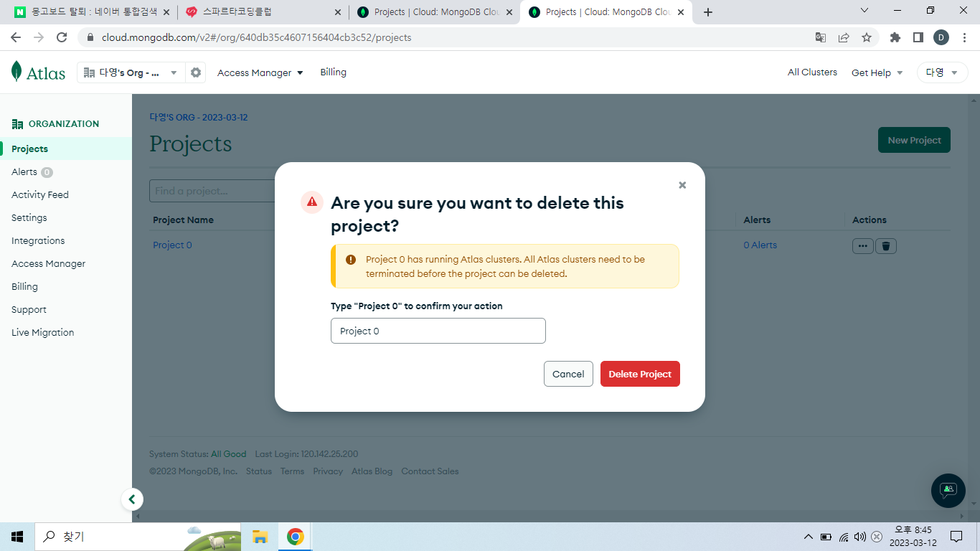Close the 스파르타코딩클럽 tab

(338, 12)
